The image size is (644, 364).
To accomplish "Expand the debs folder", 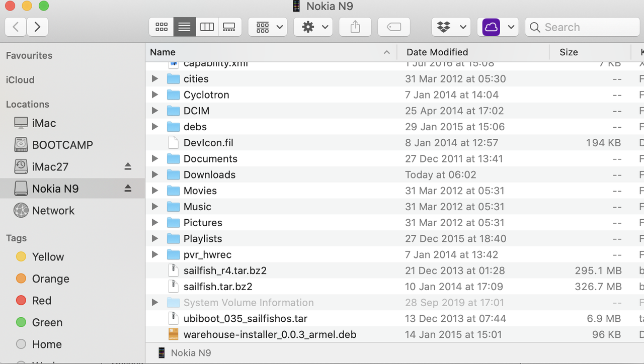I will pyautogui.click(x=155, y=127).
